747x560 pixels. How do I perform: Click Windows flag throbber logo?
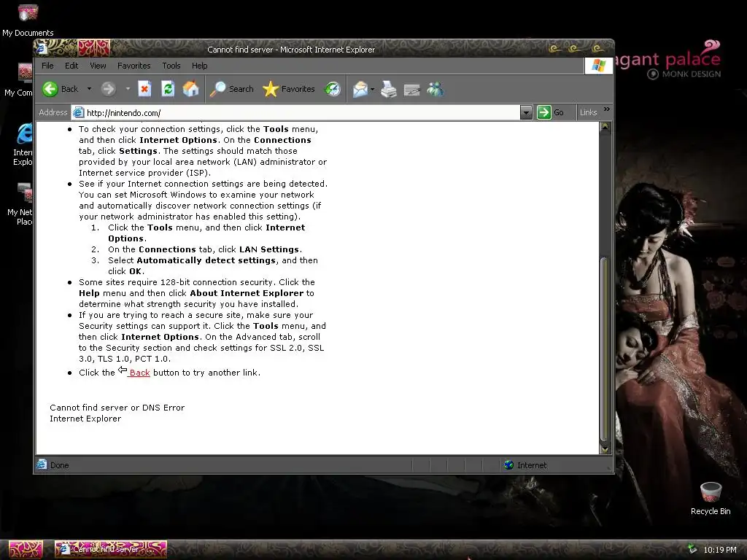(598, 66)
